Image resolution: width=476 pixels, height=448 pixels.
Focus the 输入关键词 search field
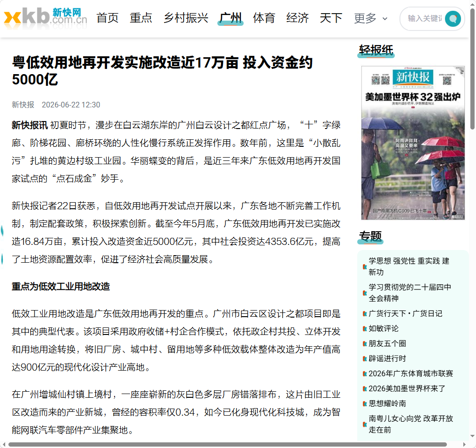[x=424, y=18]
